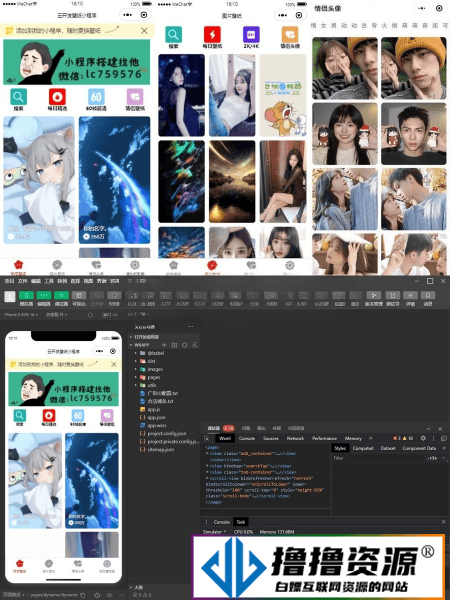The height and width of the screenshot is (600, 450).
Task: Open the 消息 messages toolbar icon
Action: click(428, 295)
